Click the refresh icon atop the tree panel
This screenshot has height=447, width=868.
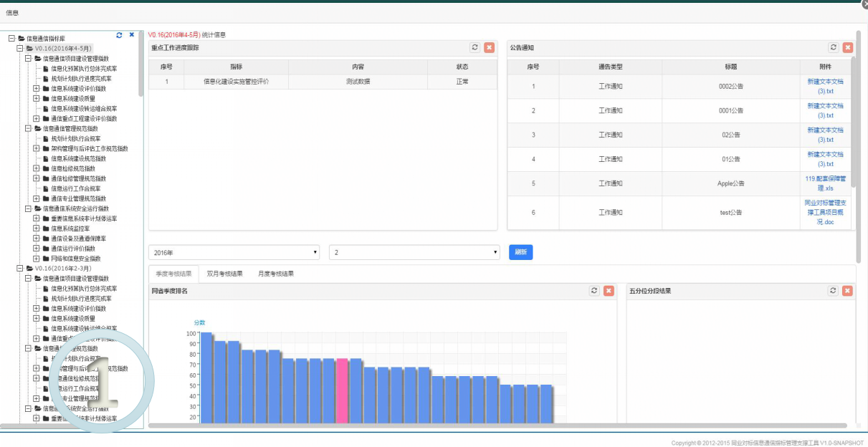tap(120, 34)
